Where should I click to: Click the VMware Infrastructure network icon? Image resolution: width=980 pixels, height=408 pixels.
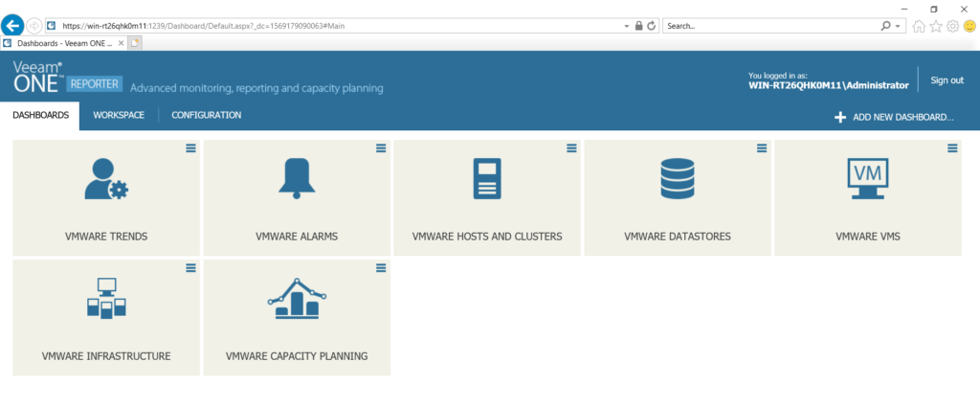coord(105,298)
